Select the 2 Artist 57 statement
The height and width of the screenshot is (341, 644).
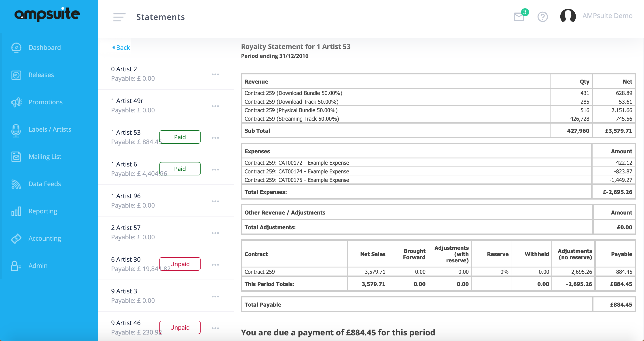coord(166,232)
